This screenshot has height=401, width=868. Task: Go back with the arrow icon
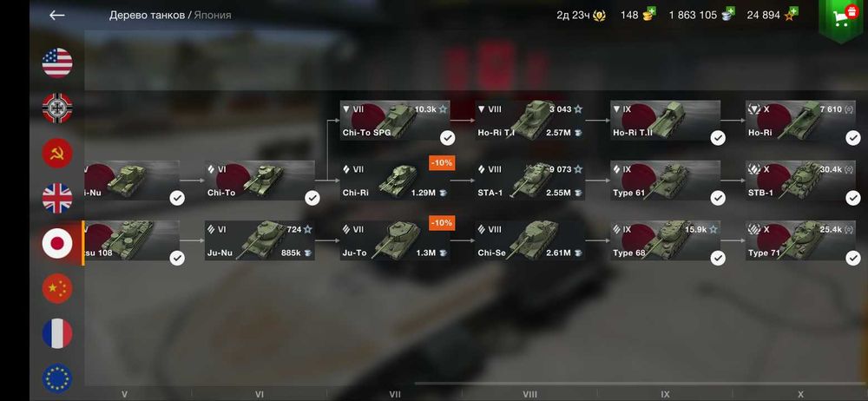(57, 16)
